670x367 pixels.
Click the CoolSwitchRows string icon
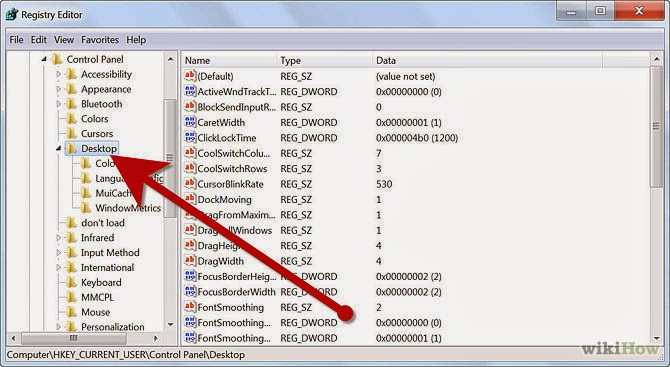190,168
